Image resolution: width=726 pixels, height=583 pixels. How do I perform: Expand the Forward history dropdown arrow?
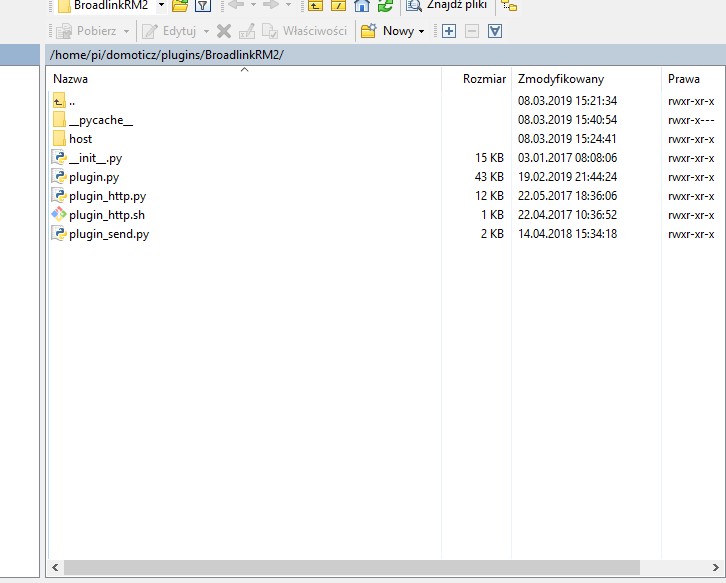tap(288, 5)
